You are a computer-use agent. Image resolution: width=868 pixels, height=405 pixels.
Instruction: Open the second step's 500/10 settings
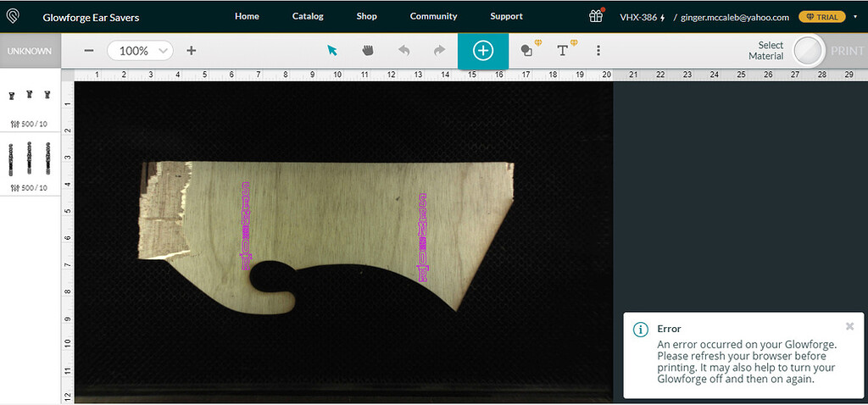[29, 188]
